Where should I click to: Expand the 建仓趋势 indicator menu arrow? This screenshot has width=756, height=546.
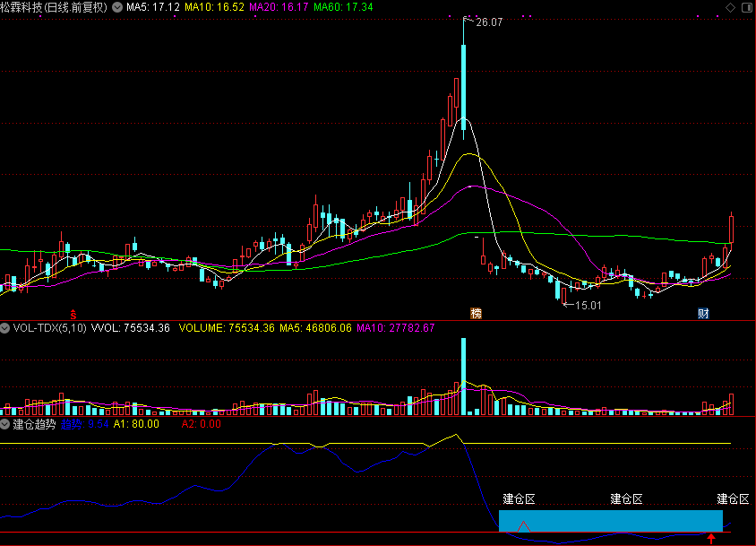[5, 424]
